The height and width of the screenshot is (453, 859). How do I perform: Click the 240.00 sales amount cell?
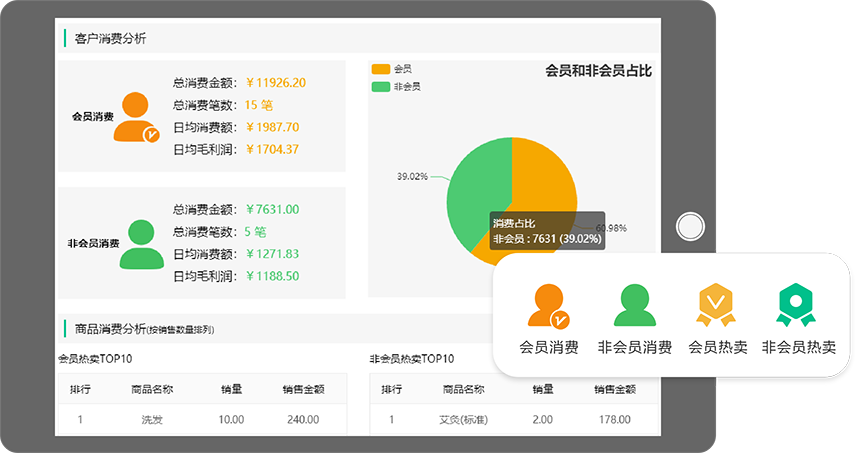point(303,420)
